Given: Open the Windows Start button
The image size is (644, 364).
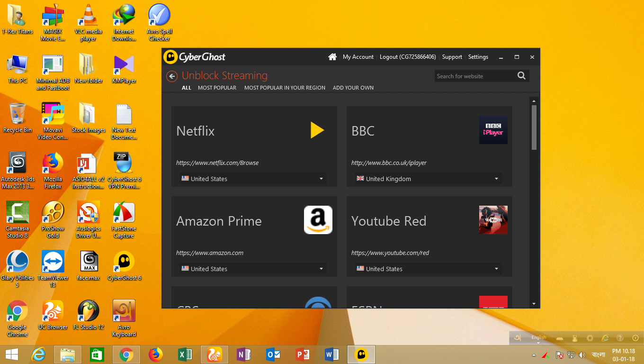Looking at the screenshot, I should tap(11, 355).
